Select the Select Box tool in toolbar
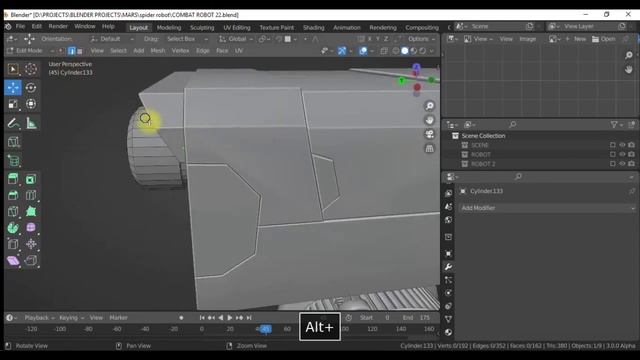Viewport: 640px width, 360px height. pyautogui.click(x=13, y=69)
